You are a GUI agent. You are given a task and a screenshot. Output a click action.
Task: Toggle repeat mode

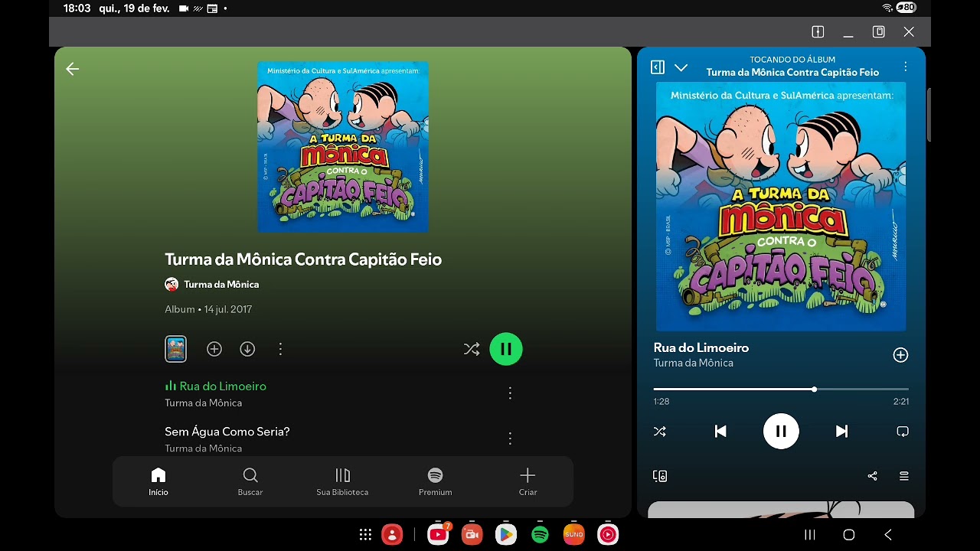tap(903, 432)
